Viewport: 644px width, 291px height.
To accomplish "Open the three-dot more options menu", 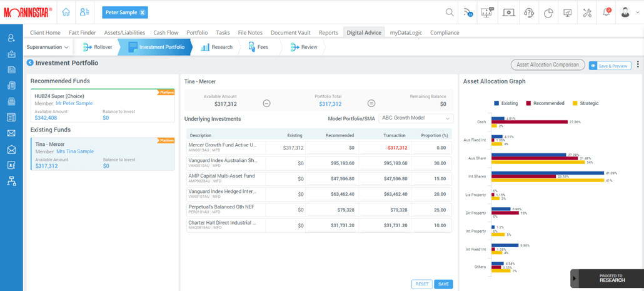I will pyautogui.click(x=638, y=64).
